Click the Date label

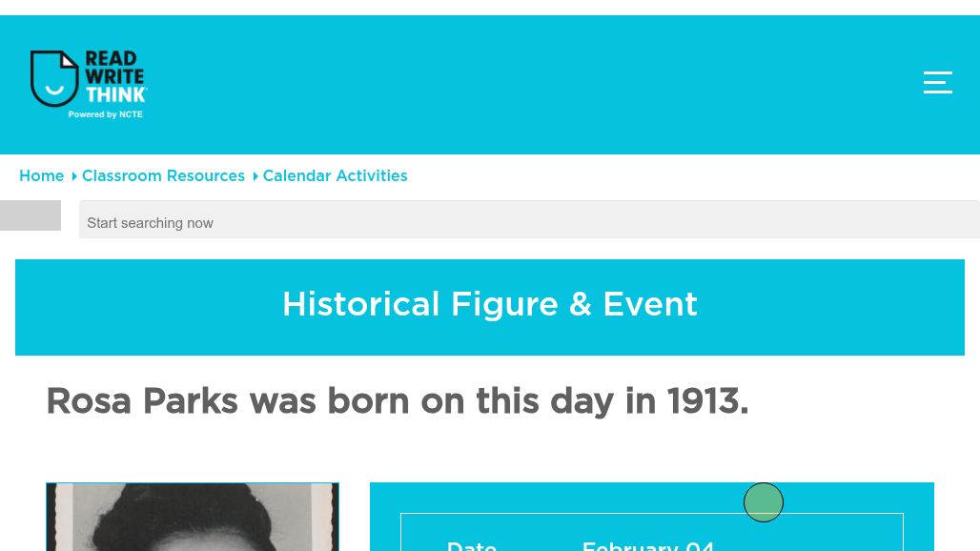click(472, 544)
